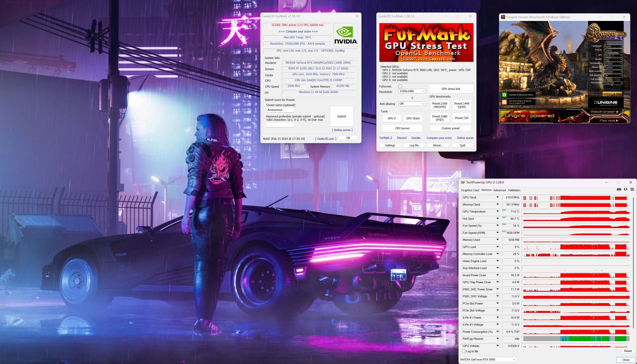
Task: Switch to the Advanced tab in GPU-Z
Action: 500,190
